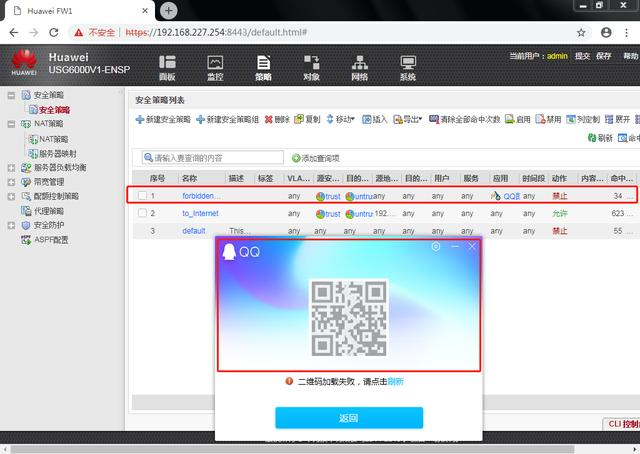Click 新建安全策略组 toolbar item
The image size is (640, 454).
coord(227,119)
